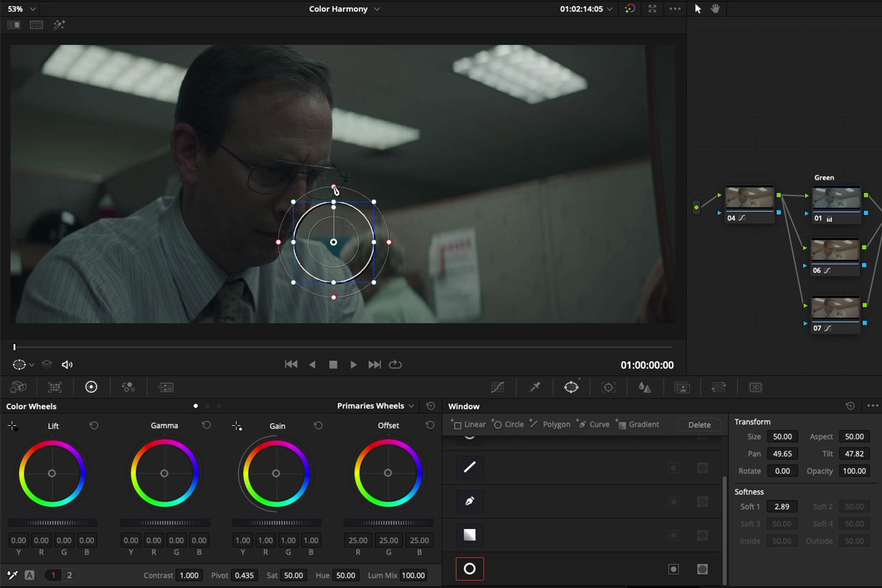
Task: Open the Blur palette
Action: point(645,387)
